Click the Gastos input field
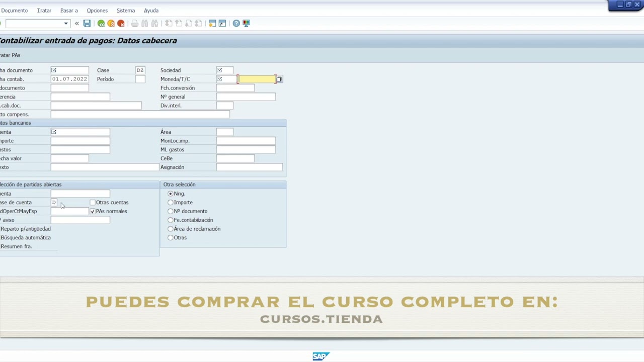 [x=80, y=150]
